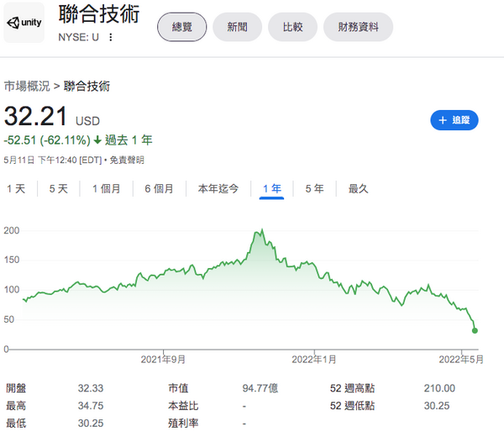Click the 52 週低點 label
This screenshot has width=504, height=437.
coord(352,406)
